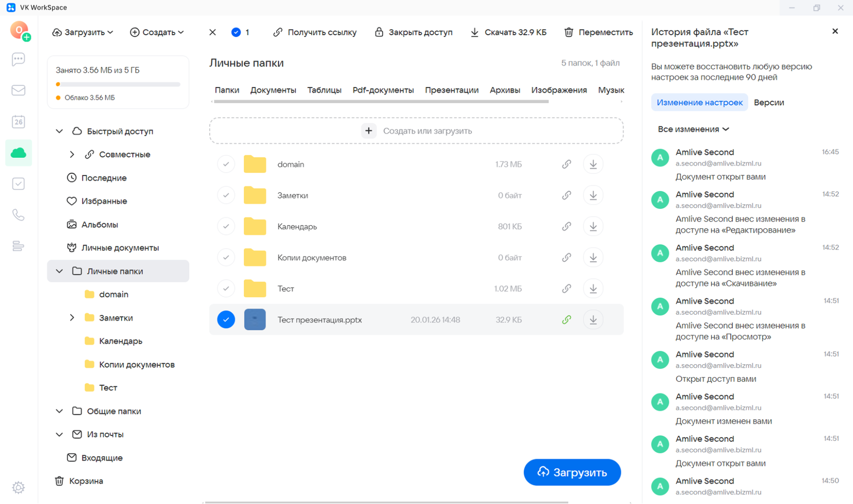Click the blue Загрузить button
The image size is (853, 504).
[x=572, y=472]
